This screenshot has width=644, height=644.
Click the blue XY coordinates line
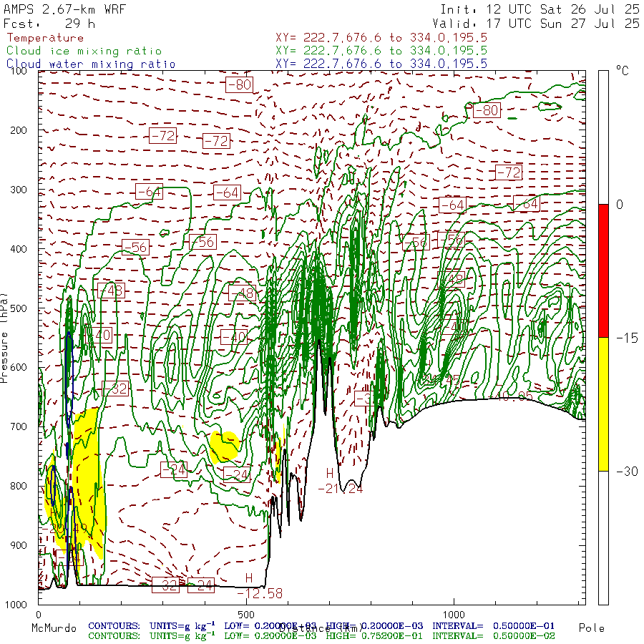pos(381,64)
